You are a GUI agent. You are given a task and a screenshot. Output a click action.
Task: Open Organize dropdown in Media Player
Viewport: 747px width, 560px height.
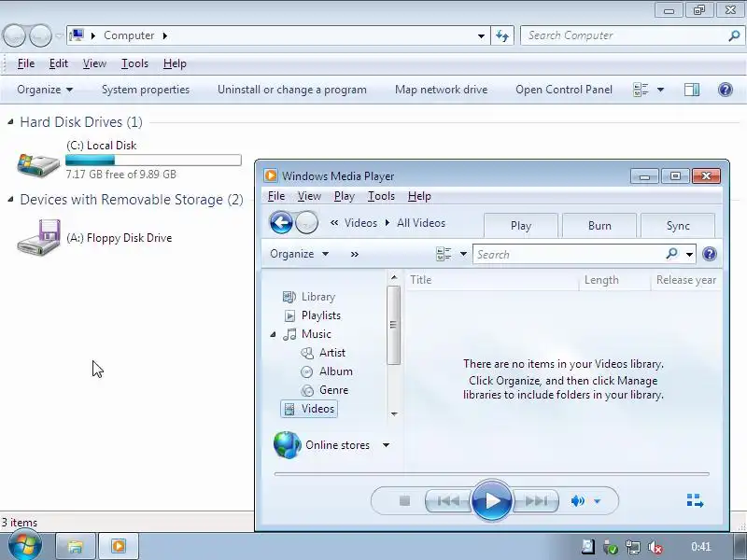[x=299, y=254]
